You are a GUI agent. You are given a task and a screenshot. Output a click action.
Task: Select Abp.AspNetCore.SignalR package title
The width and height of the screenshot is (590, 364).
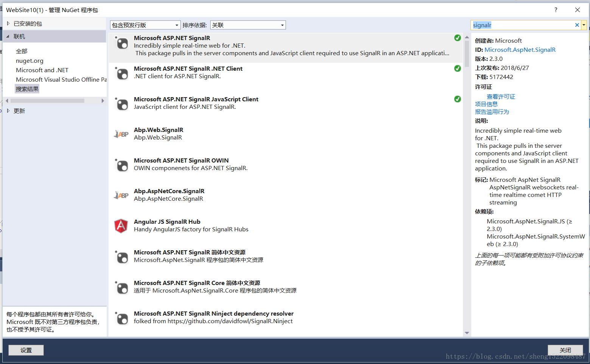[169, 191]
